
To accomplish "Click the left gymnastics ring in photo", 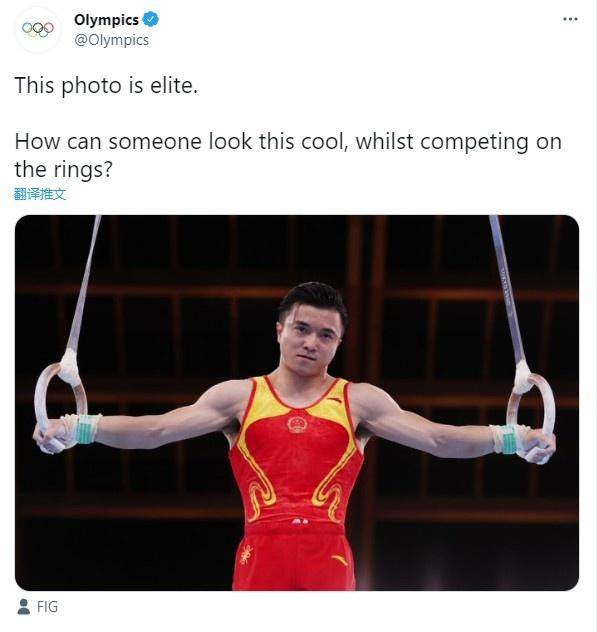I will pos(60,403).
